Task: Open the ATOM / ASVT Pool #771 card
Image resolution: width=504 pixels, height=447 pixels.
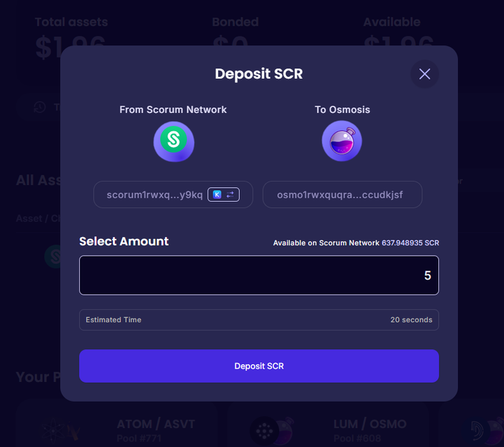Action: [x=116, y=424]
